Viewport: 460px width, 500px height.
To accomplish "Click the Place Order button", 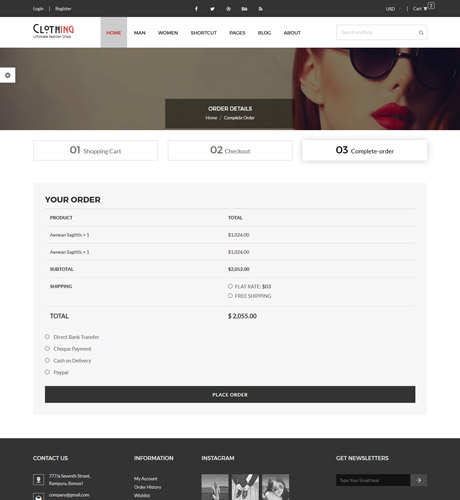I will (x=230, y=394).
